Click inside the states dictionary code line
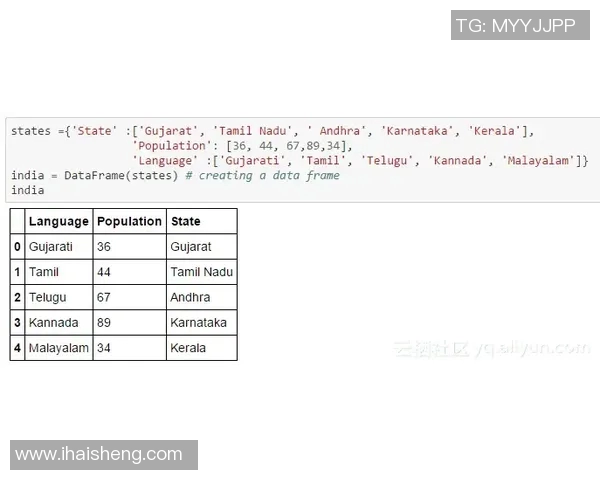 tap(270, 131)
